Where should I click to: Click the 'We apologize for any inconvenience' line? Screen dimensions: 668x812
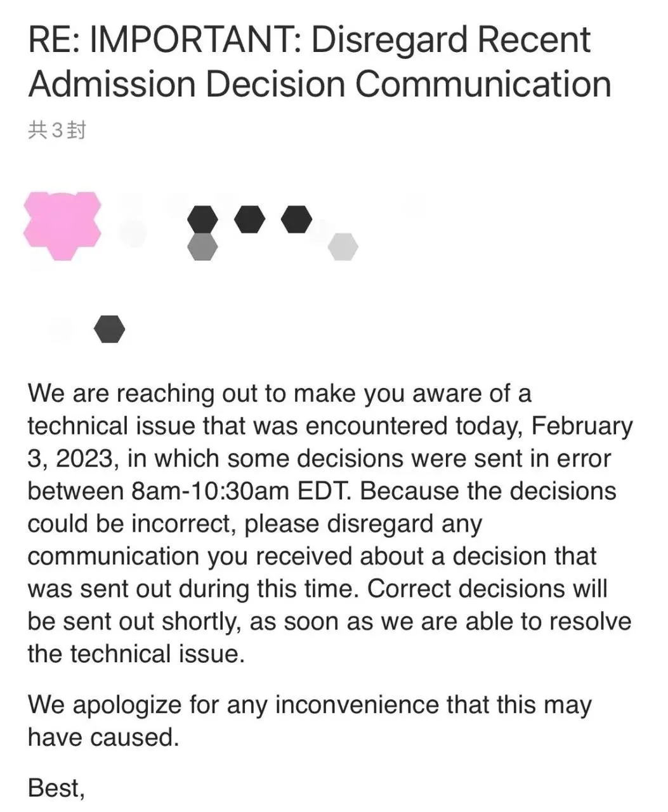(x=309, y=705)
